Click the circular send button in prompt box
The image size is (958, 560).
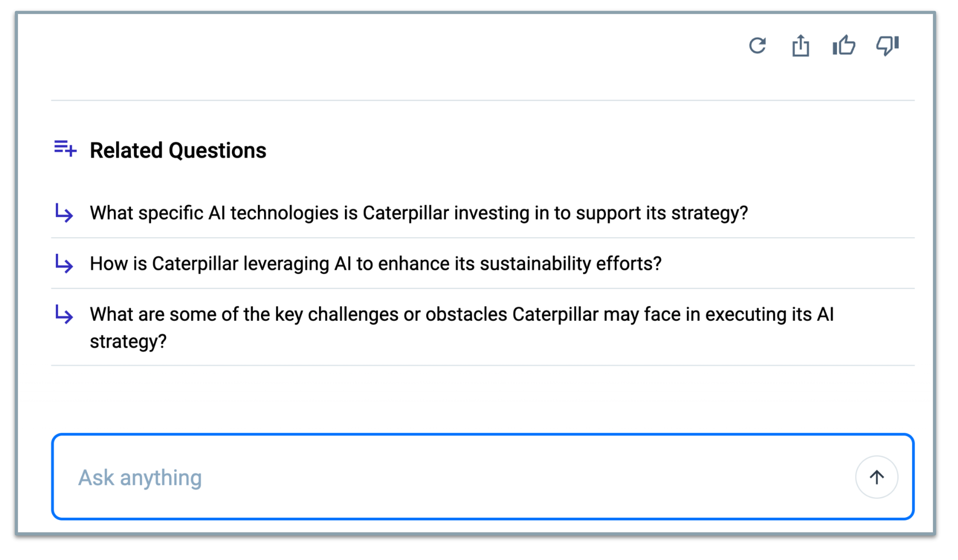coord(877,477)
